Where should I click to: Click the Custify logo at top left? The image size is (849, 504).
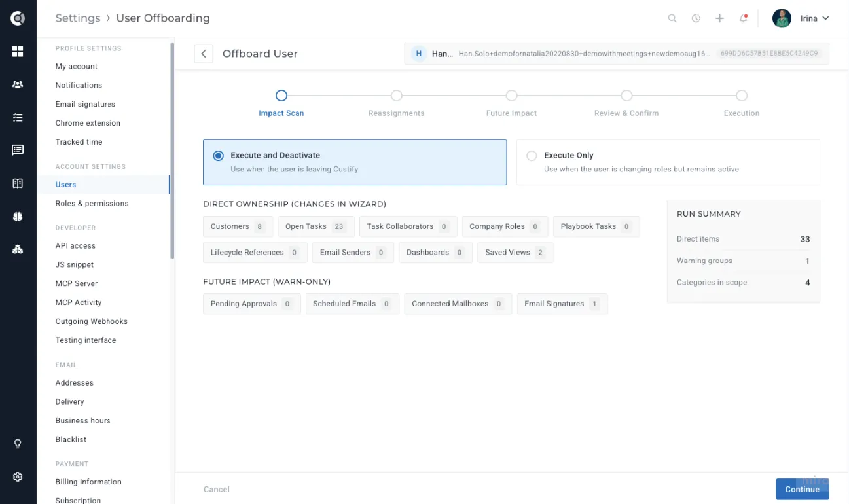pos(18,18)
